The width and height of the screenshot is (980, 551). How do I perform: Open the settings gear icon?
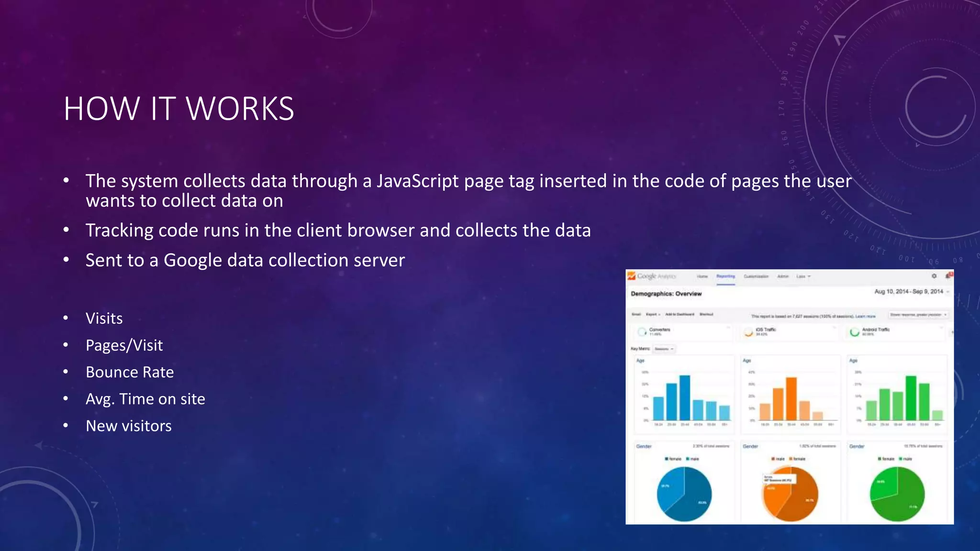click(934, 276)
